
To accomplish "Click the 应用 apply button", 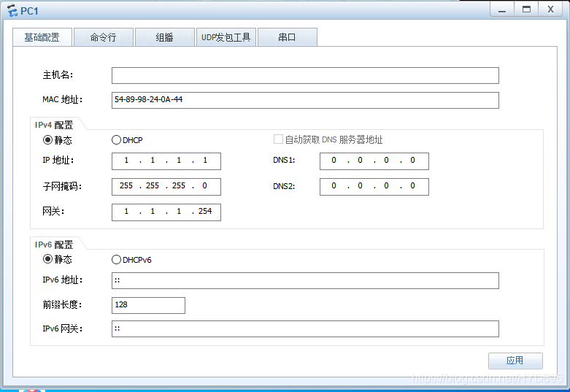I will (515, 361).
